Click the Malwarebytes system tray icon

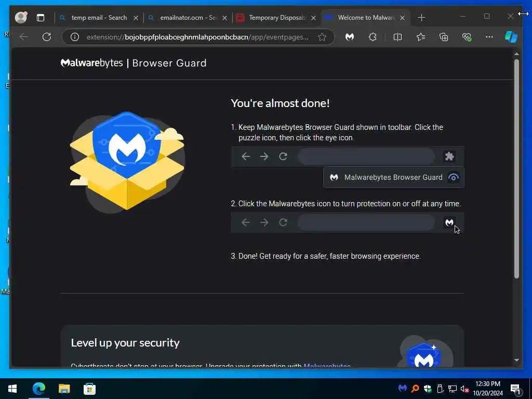[403, 388]
